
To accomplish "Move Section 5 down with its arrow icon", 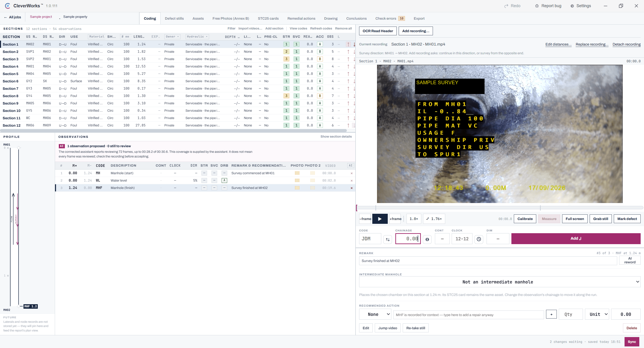I will click(x=354, y=74).
